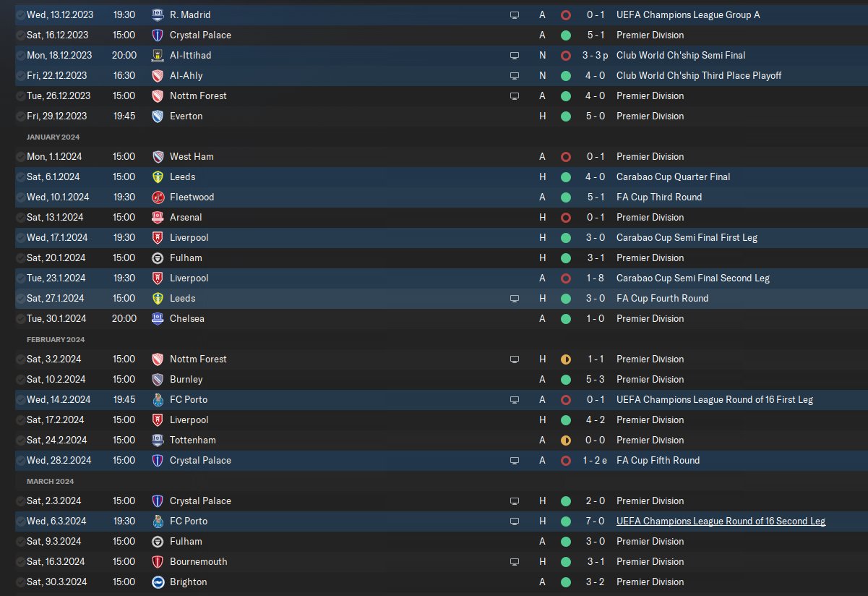Click the Burnley club badge
Image resolution: width=868 pixels, height=596 pixels.
[158, 379]
